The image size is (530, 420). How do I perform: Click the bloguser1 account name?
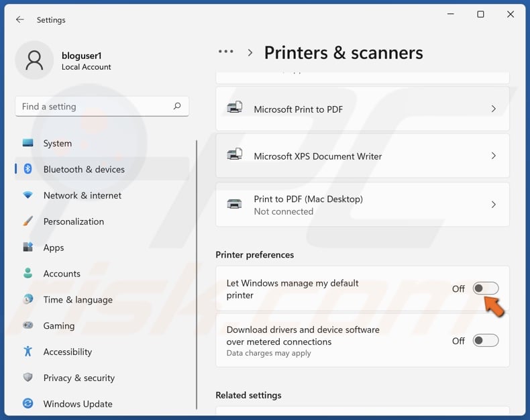point(81,56)
